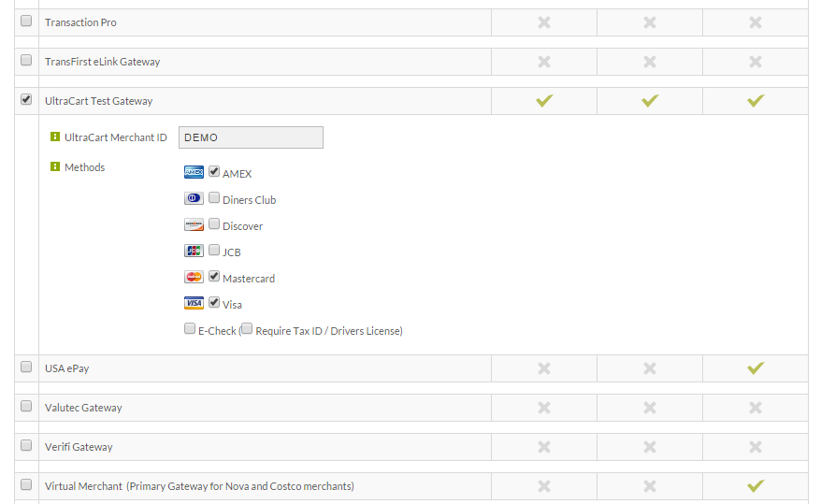Tick the E-Check checkbox
The height and width of the screenshot is (504, 821).
[x=190, y=328]
